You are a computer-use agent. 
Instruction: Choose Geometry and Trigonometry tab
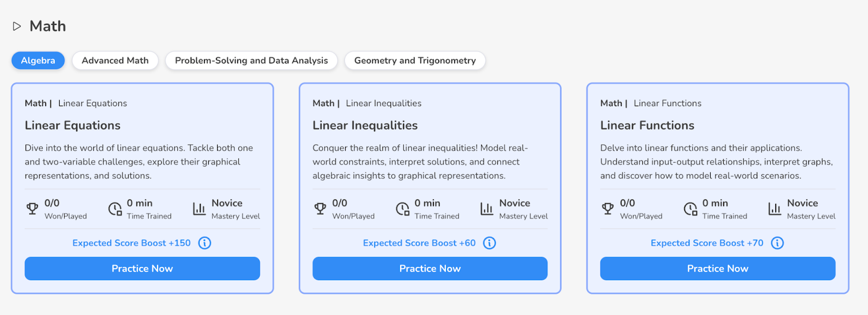click(x=415, y=61)
